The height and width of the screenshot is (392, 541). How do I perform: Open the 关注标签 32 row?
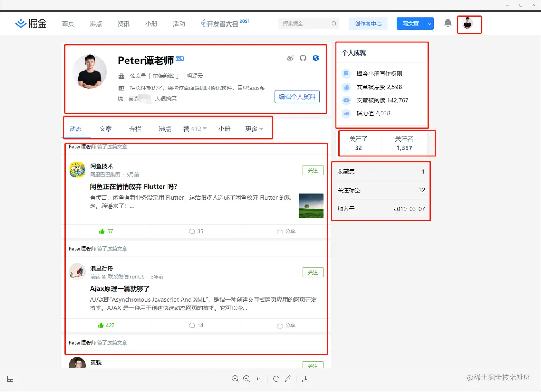click(x=381, y=190)
